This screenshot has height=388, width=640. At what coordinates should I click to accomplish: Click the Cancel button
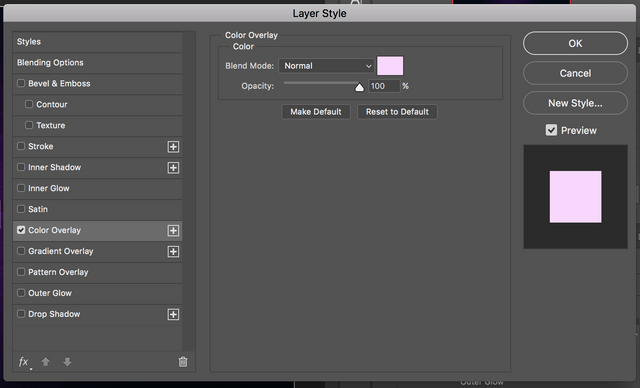pyautogui.click(x=575, y=73)
